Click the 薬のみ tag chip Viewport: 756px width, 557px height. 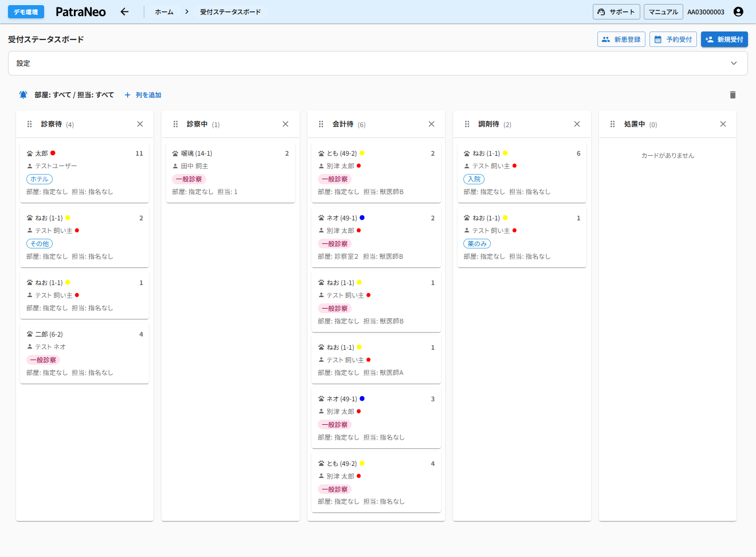pos(477,244)
